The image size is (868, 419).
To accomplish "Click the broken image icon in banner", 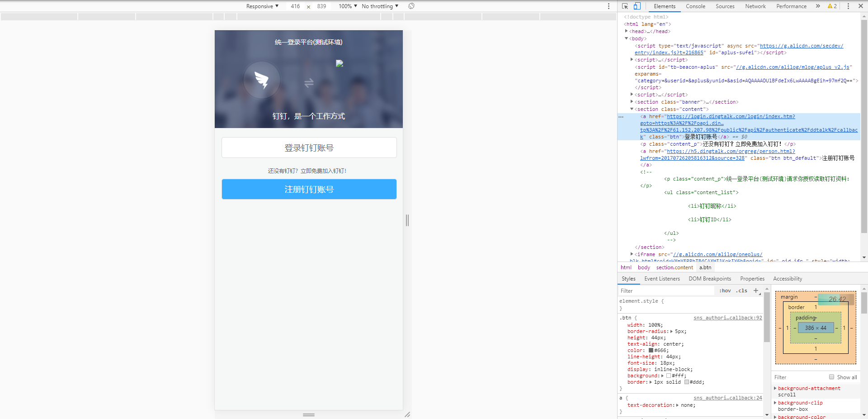I will click(340, 63).
